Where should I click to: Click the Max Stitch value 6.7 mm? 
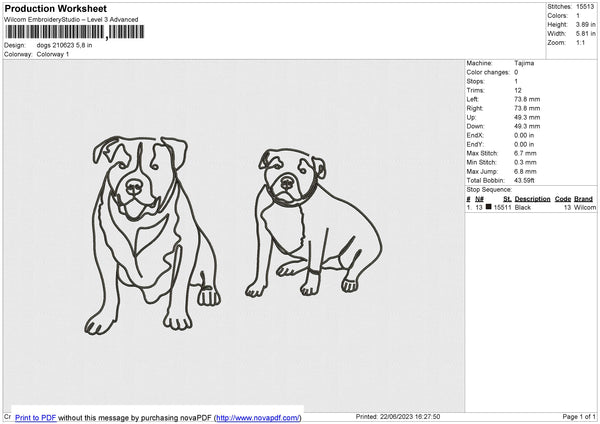(525, 153)
